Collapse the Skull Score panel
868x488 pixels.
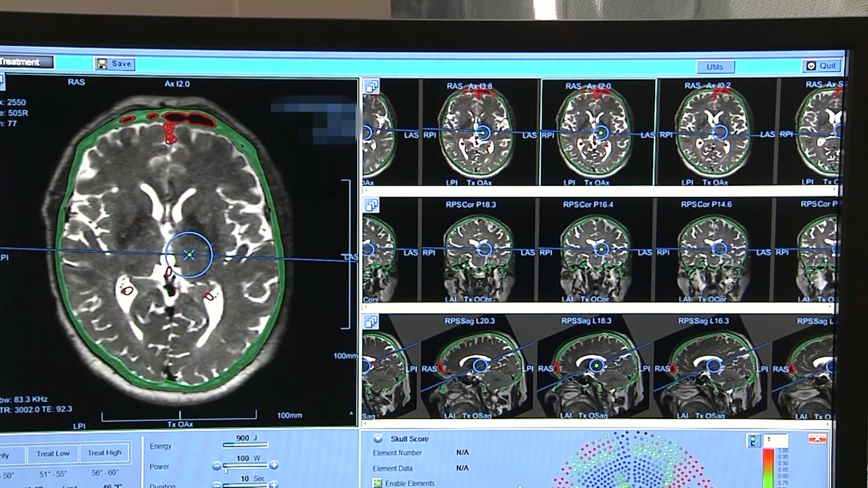coord(378,439)
